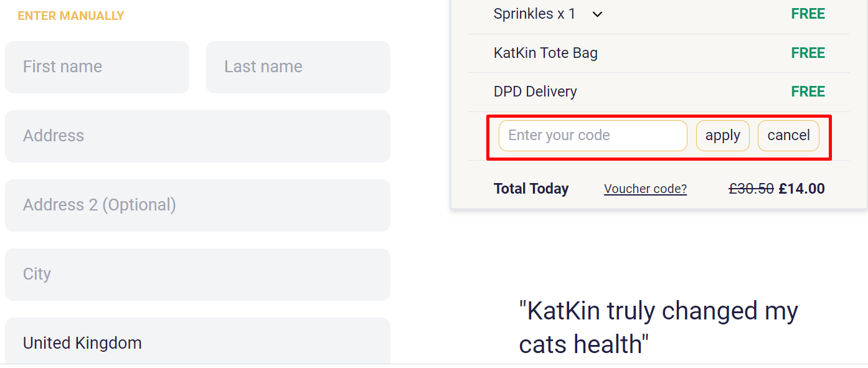Apply the entered voucher code
Image resolution: width=868 pixels, height=368 pixels.
(722, 135)
